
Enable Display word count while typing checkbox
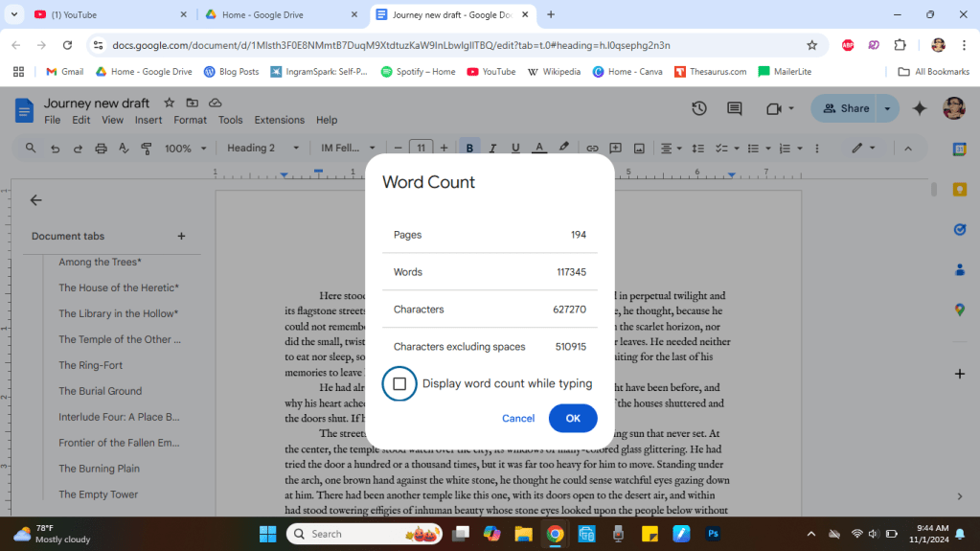tap(399, 383)
